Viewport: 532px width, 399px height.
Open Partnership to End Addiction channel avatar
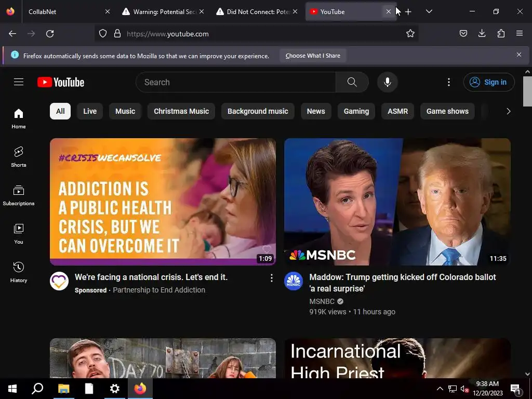click(x=59, y=281)
